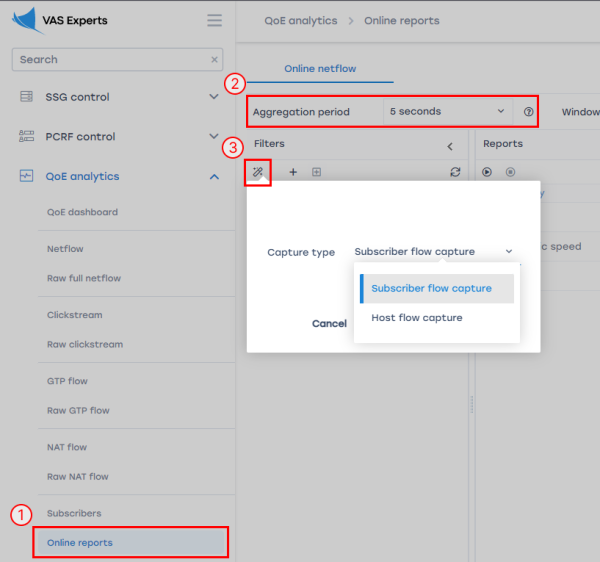This screenshot has width=600, height=562.
Task: Click the plus icon to add filter
Action: point(293,172)
